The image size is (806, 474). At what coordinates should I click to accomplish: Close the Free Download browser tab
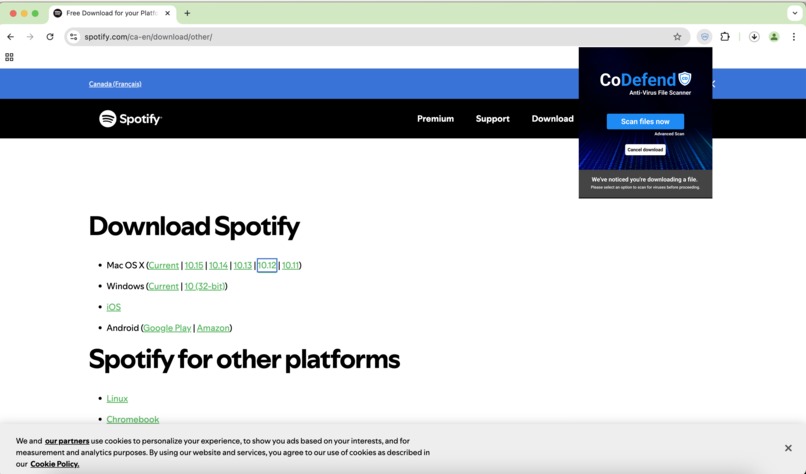point(167,13)
